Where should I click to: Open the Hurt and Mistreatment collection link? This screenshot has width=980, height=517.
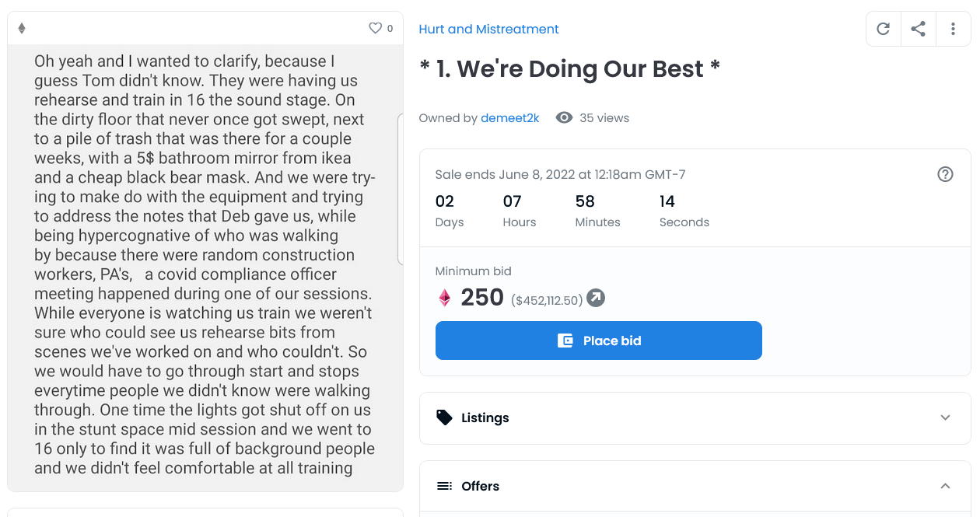(x=488, y=29)
